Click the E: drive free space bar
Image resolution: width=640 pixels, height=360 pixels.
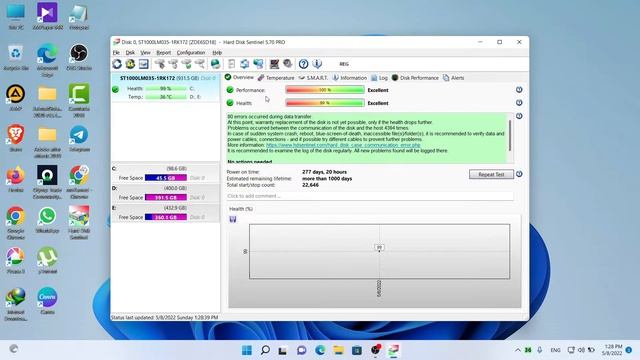coord(166,217)
